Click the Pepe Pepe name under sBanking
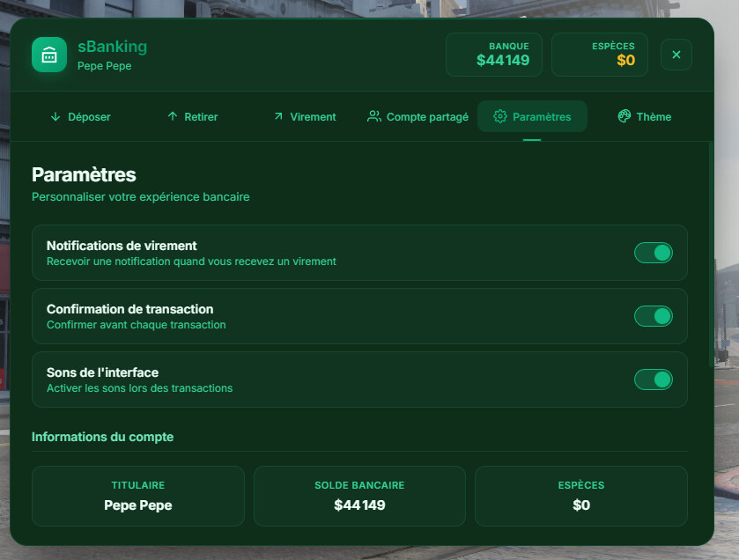 point(105,66)
